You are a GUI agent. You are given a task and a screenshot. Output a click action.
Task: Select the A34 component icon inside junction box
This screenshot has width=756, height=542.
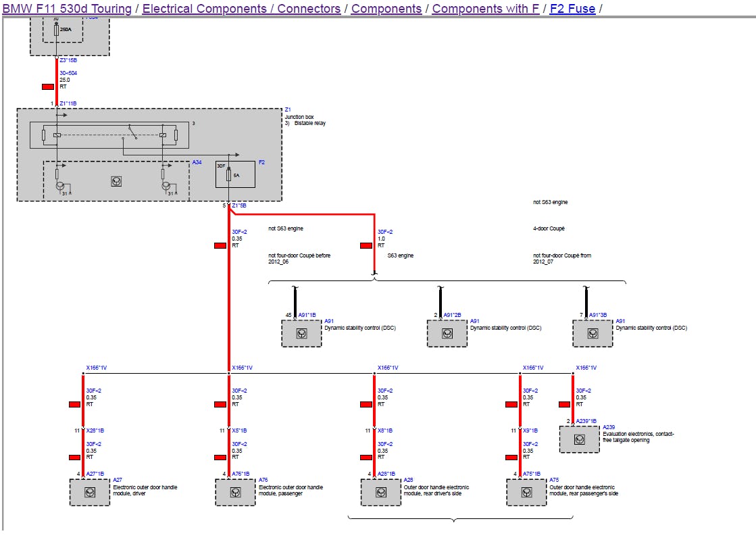(x=116, y=181)
